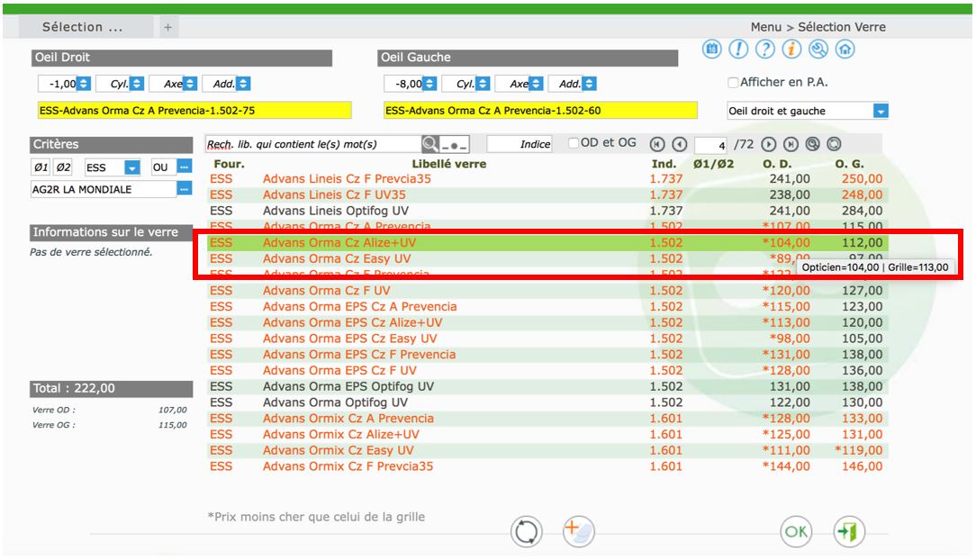Image resolution: width=976 pixels, height=560 pixels.
Task: Tick the 'OD et OG' checkbox
Action: 574,143
